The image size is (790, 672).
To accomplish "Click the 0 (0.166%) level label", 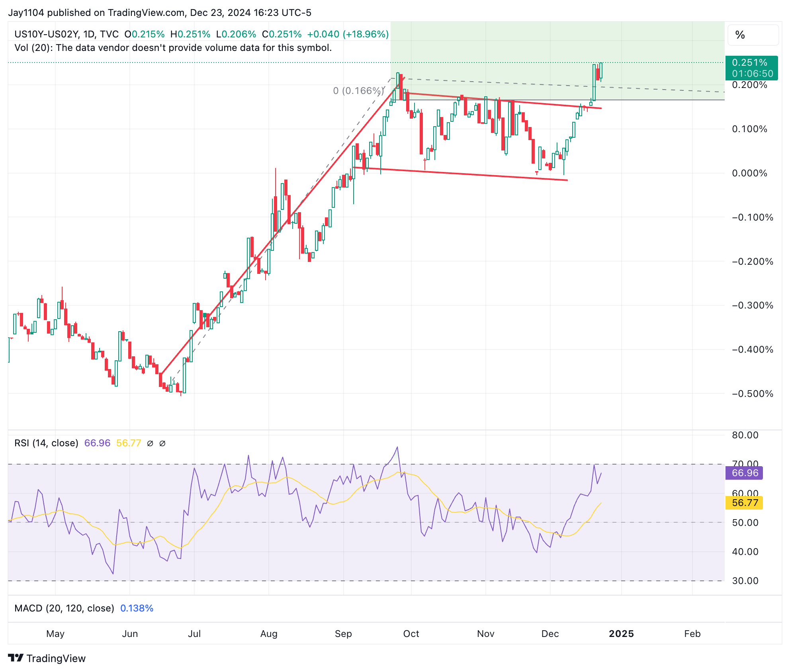I will pos(358,91).
